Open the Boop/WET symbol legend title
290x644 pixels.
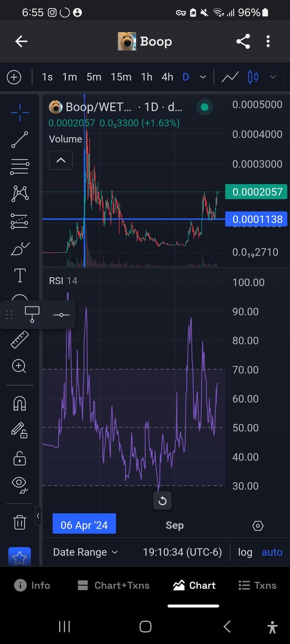point(124,107)
